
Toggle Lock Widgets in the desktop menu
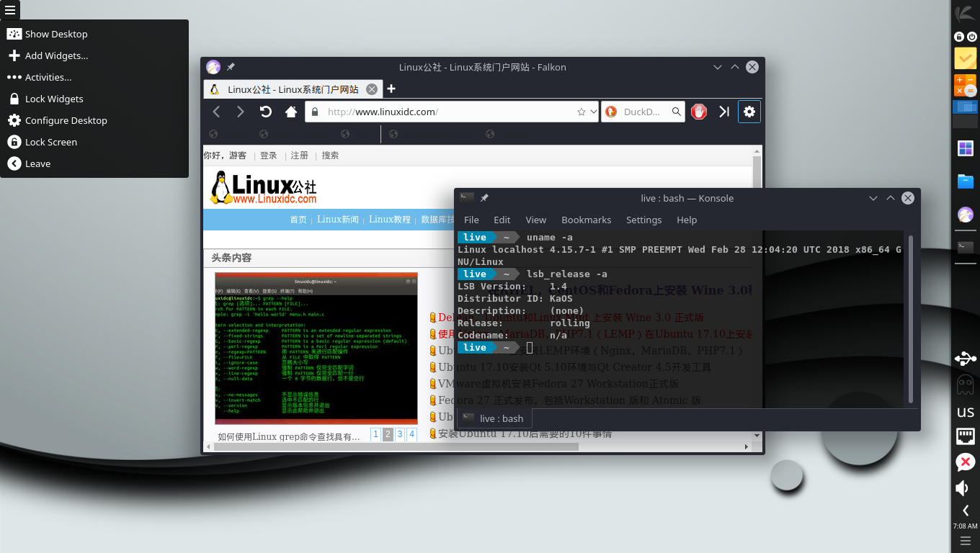click(94, 99)
